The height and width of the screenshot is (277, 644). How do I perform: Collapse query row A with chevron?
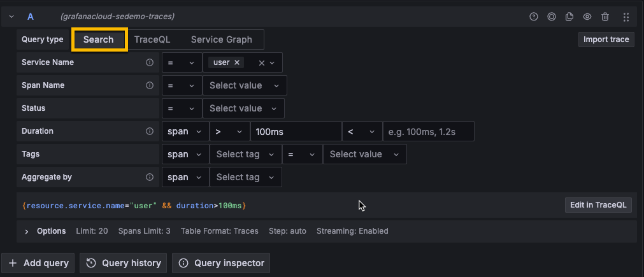click(11, 17)
